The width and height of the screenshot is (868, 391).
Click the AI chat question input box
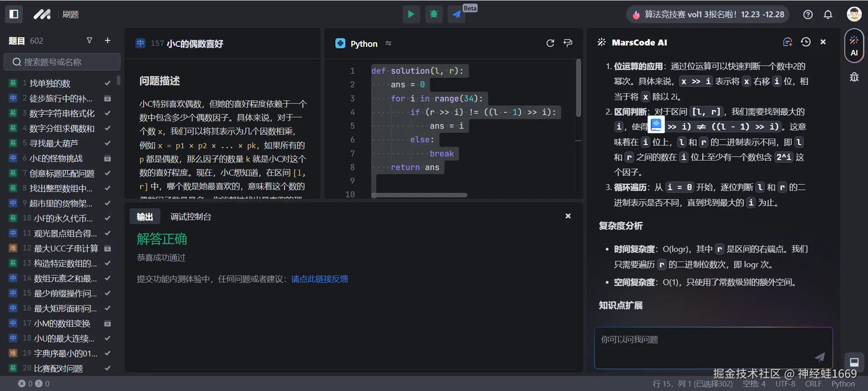click(x=707, y=346)
